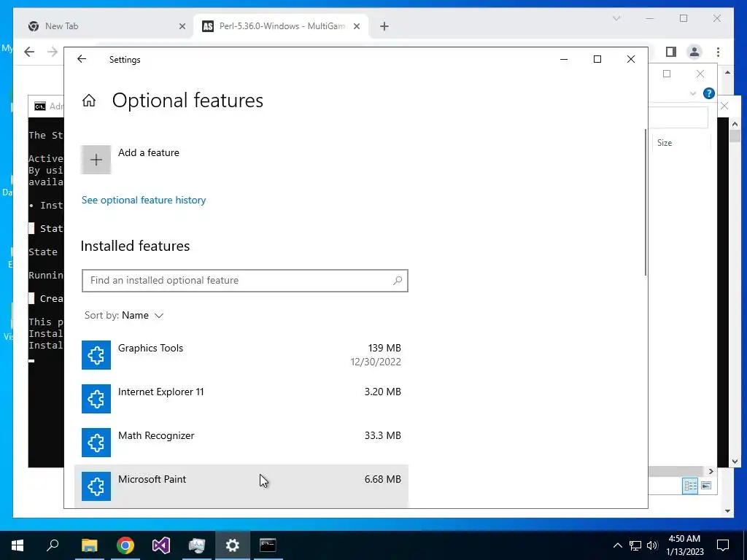This screenshot has height=560, width=747.
Task: Open notification center icon
Action: 723,545
